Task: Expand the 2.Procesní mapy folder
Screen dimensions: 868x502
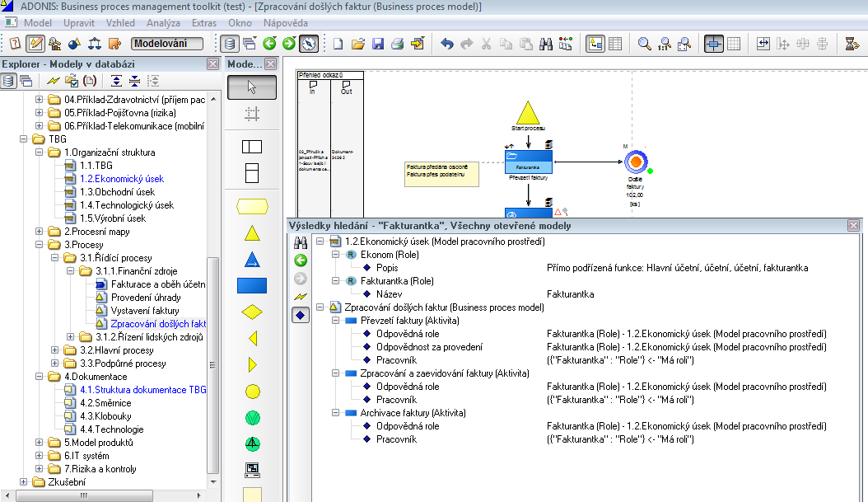Action: point(40,232)
